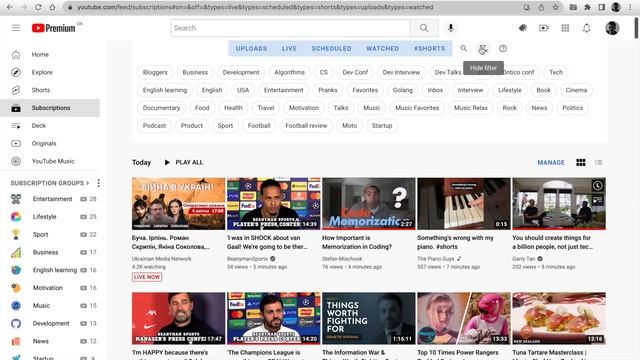Go to browser home page

52,7
